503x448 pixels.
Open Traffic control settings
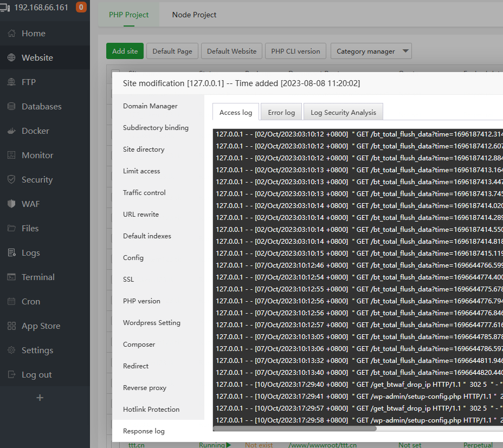pyautogui.click(x=144, y=192)
